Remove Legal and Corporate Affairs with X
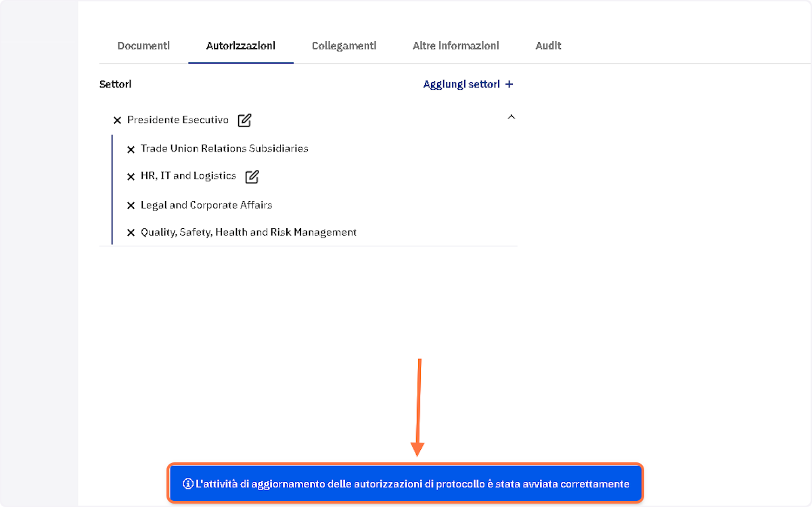This screenshot has width=812, height=507. point(131,205)
